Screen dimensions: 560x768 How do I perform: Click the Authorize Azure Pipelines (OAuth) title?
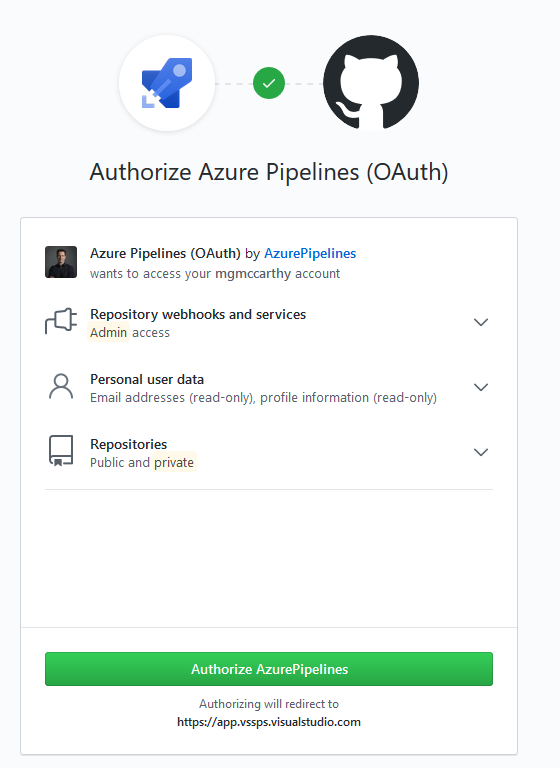click(269, 172)
